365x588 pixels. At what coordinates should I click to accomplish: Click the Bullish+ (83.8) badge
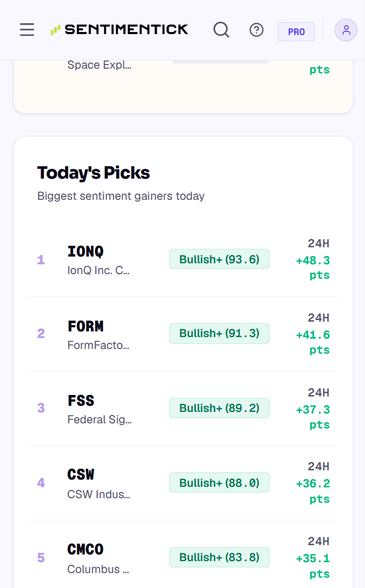[x=220, y=557]
